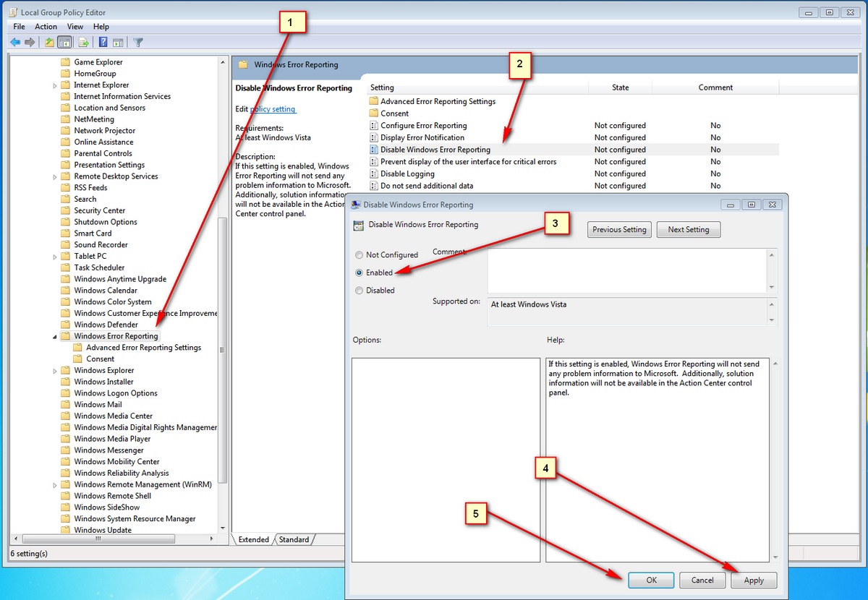The image size is (868, 600).
Task: Click the Previous Setting button
Action: coord(619,230)
